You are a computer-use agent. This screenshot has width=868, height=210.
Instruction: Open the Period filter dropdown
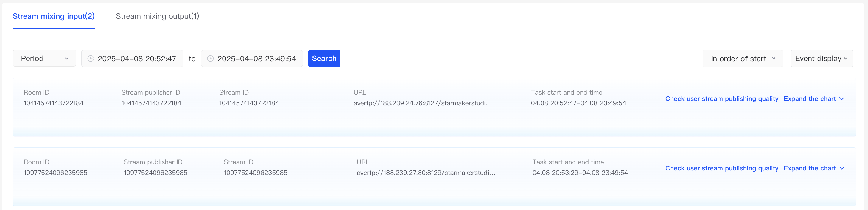[x=44, y=59]
